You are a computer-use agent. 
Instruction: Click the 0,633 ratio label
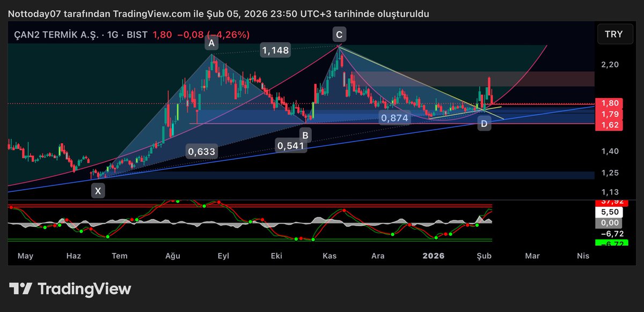click(x=202, y=152)
